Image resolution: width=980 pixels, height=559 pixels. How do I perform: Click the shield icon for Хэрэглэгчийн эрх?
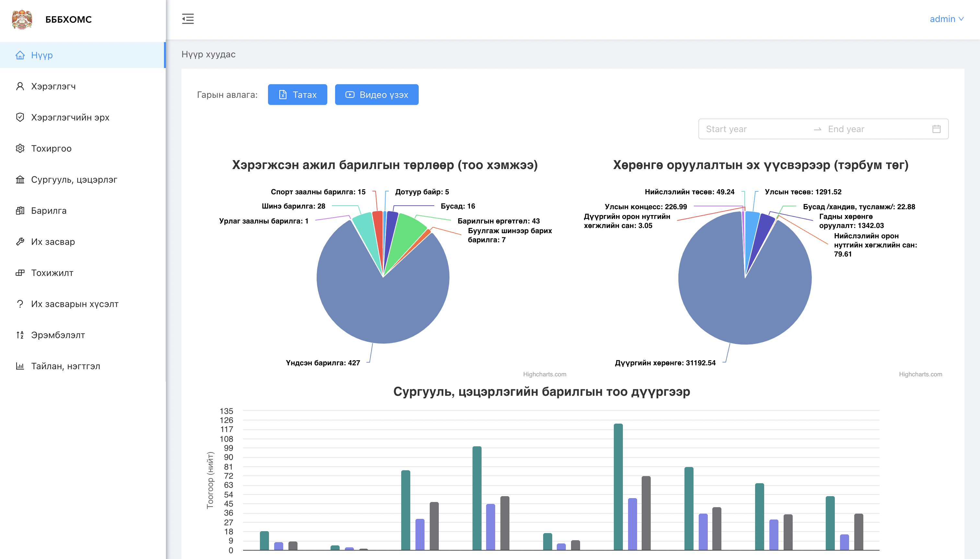click(20, 118)
